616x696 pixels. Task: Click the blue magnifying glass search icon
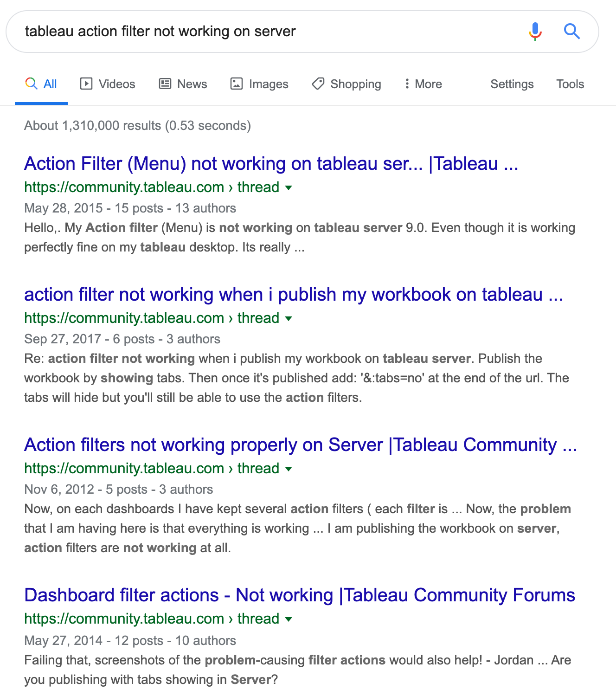pyautogui.click(x=572, y=32)
